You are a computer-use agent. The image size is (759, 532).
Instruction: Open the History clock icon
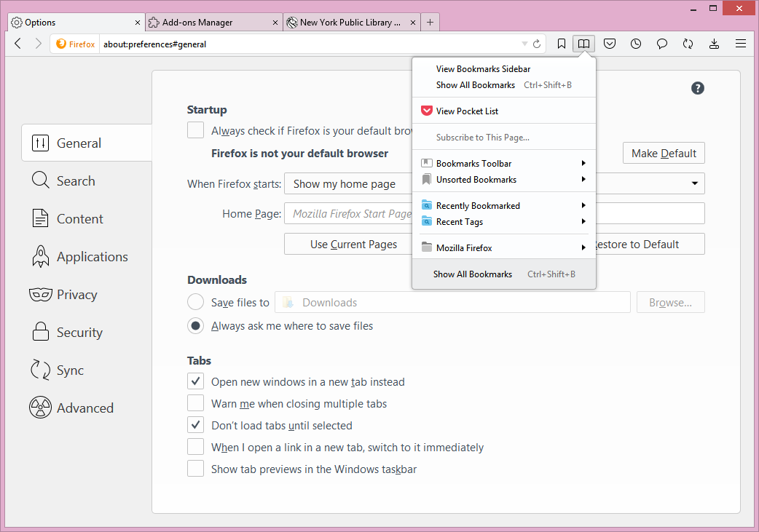636,44
